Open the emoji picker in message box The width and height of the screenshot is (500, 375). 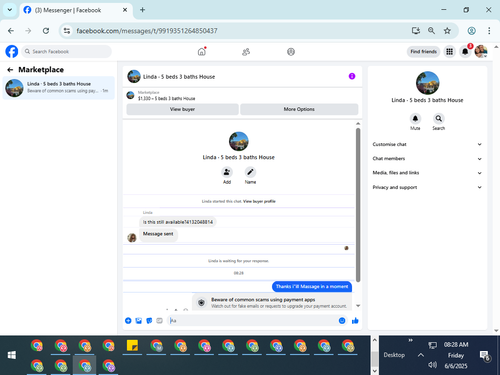point(342,321)
